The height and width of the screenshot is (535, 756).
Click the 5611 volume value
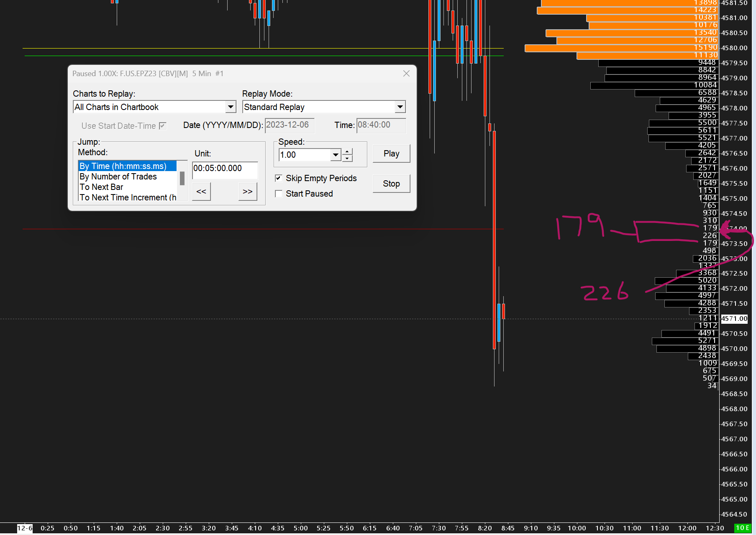(x=707, y=131)
